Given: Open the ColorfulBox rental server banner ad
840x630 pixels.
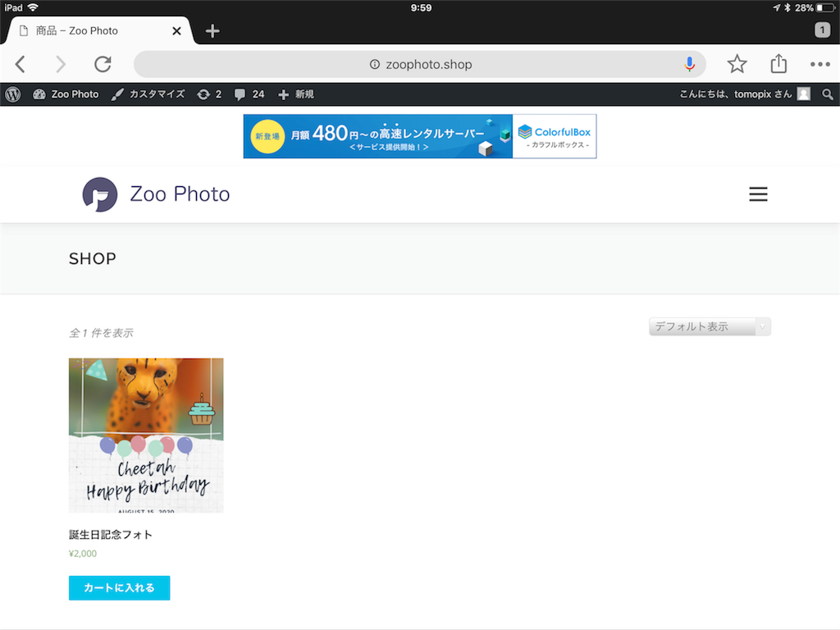Looking at the screenshot, I should pos(420,136).
